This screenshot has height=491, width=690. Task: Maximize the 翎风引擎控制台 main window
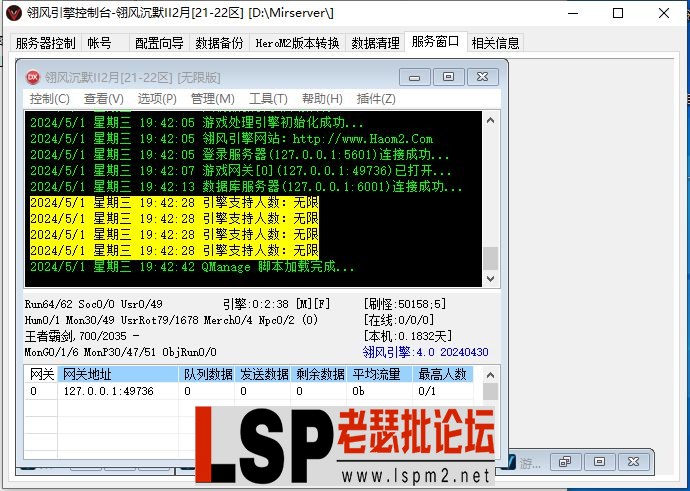618,13
